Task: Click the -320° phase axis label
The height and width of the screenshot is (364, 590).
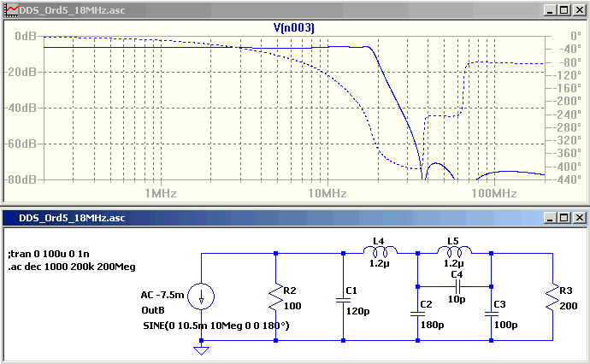Action: (568, 140)
